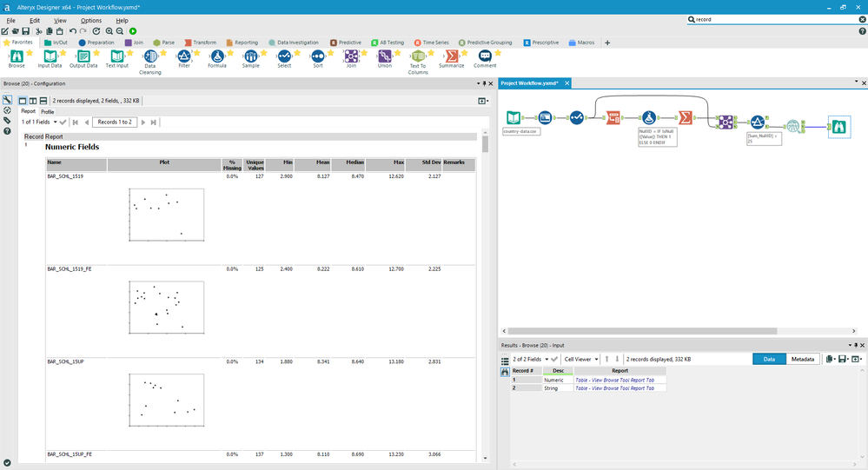This screenshot has height=470, width=868.
Task: Open the Annotation tag icon in sidebar
Action: tap(7, 121)
